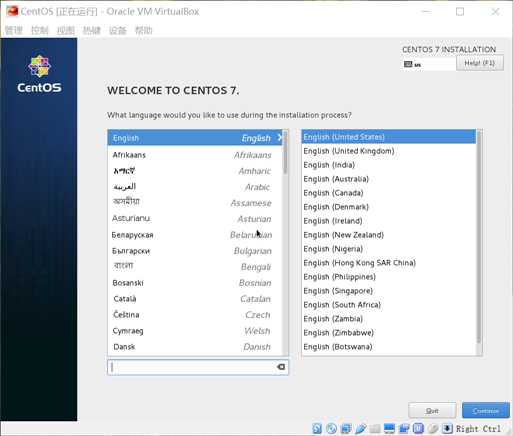The width and height of the screenshot is (513, 436).
Task: Click the clear search icon in filter box
Action: (x=281, y=367)
